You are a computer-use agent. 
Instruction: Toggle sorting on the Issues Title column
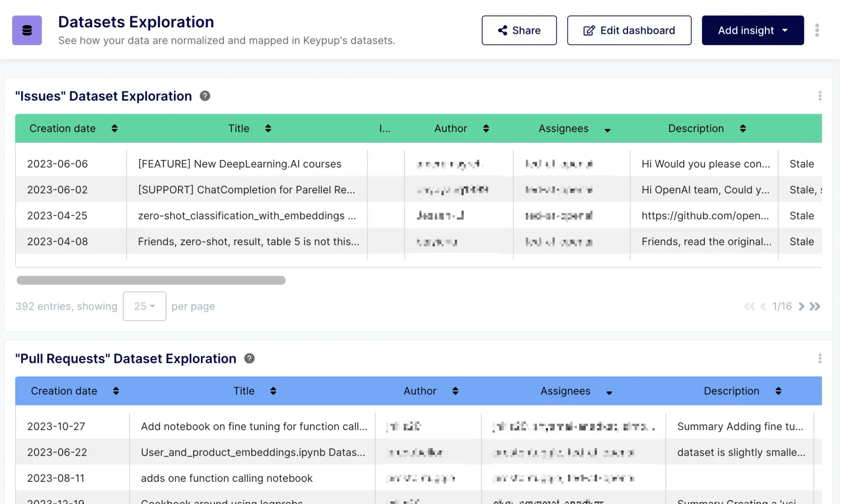tap(268, 128)
